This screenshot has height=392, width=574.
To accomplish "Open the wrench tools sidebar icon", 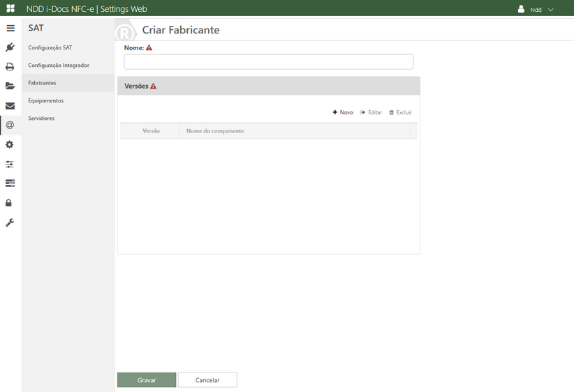I will pyautogui.click(x=10, y=223).
